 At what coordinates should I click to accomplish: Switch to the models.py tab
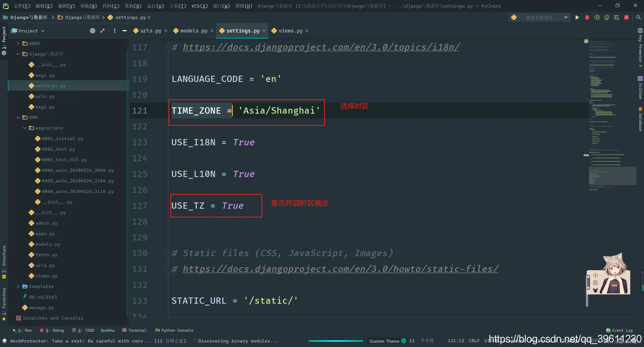[194, 31]
